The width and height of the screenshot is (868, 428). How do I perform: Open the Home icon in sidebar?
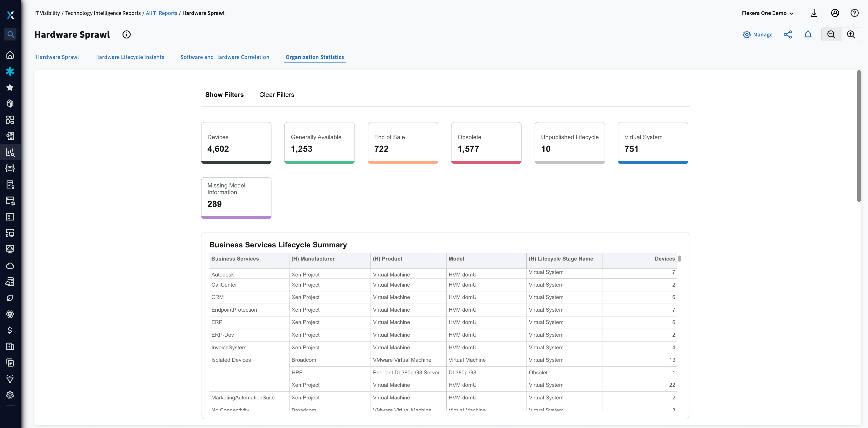(10, 55)
